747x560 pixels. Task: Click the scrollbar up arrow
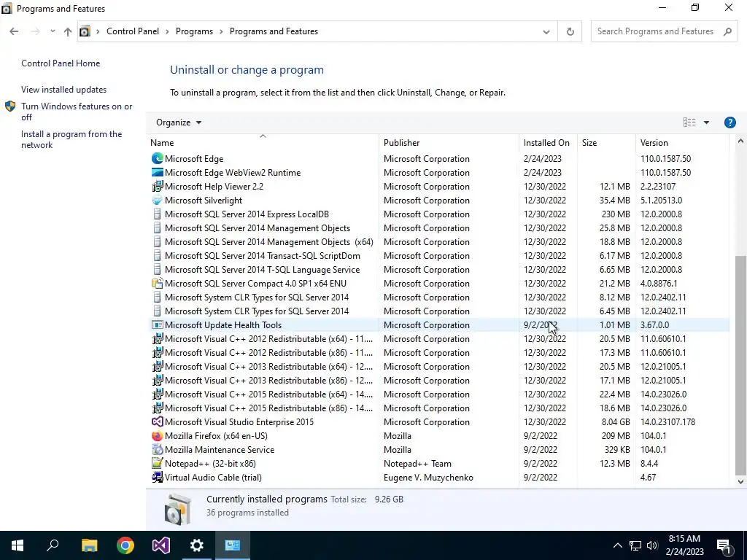(x=740, y=141)
